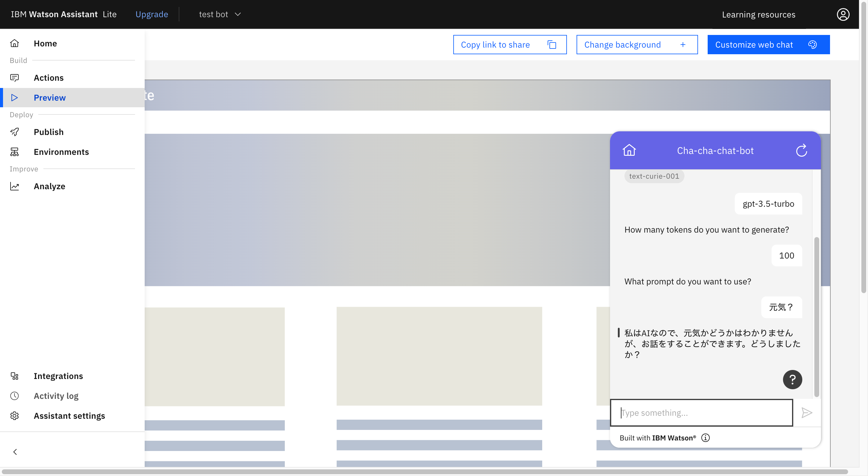Open Analyze in the Improve section
The image size is (868, 476).
[49, 186]
